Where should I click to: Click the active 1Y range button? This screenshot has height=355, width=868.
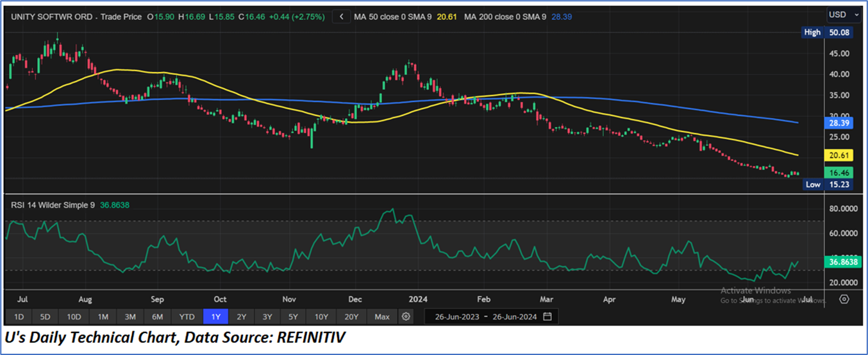click(215, 316)
